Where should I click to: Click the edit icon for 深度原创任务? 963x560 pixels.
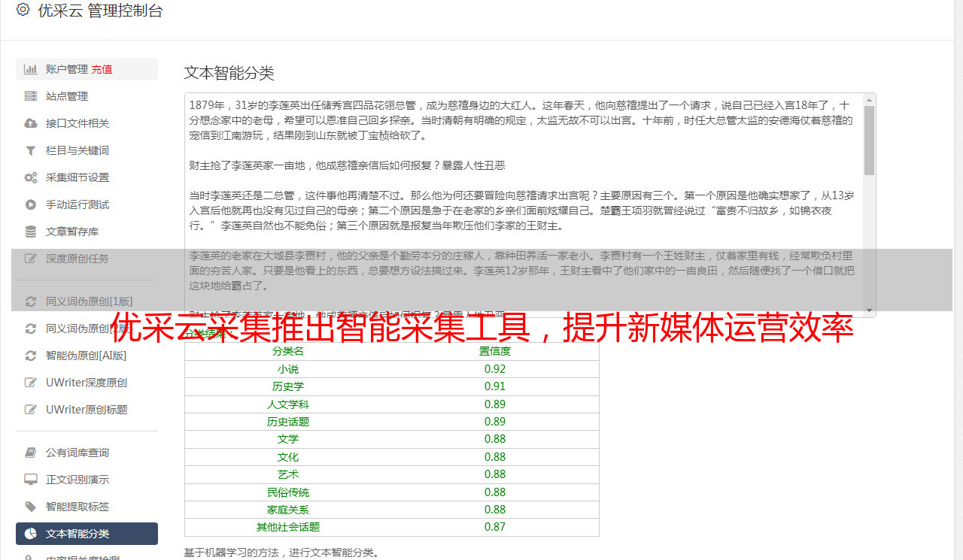pos(31,259)
